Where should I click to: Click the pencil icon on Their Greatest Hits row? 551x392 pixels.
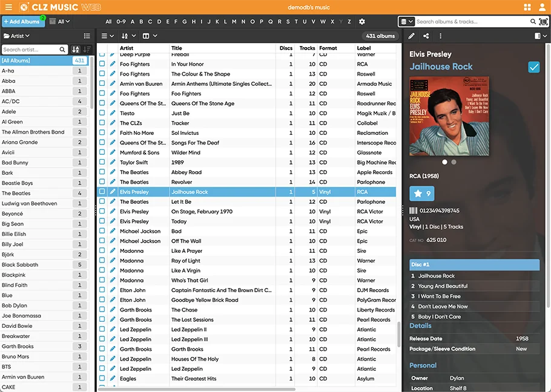[x=113, y=378]
